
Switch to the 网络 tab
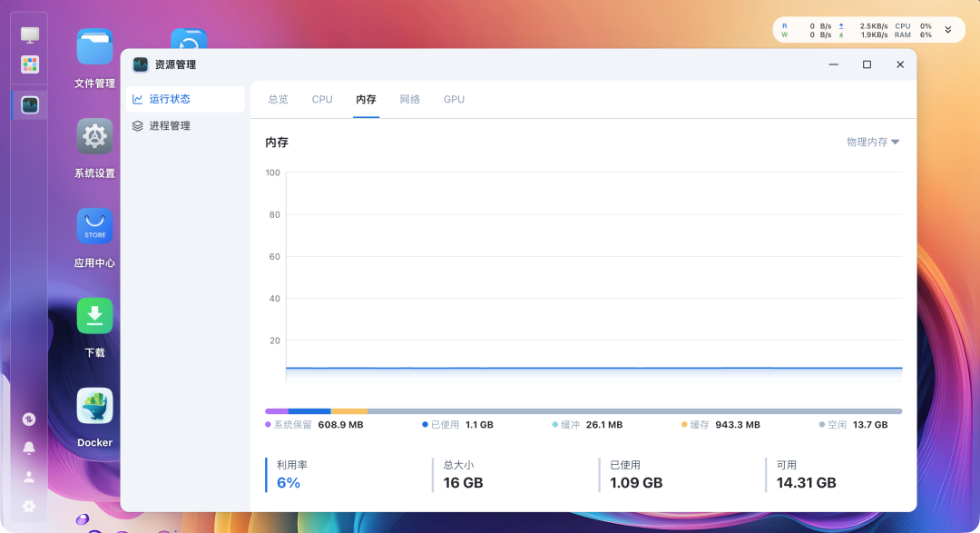pos(409,99)
